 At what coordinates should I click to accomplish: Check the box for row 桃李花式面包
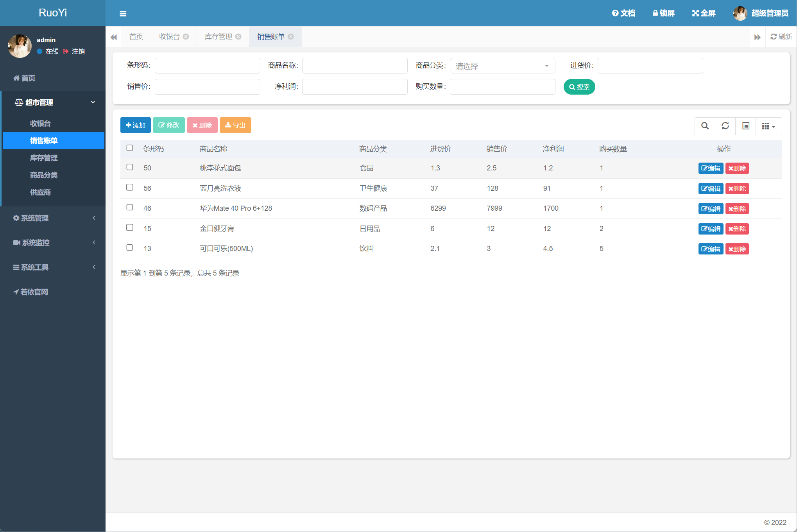click(130, 167)
